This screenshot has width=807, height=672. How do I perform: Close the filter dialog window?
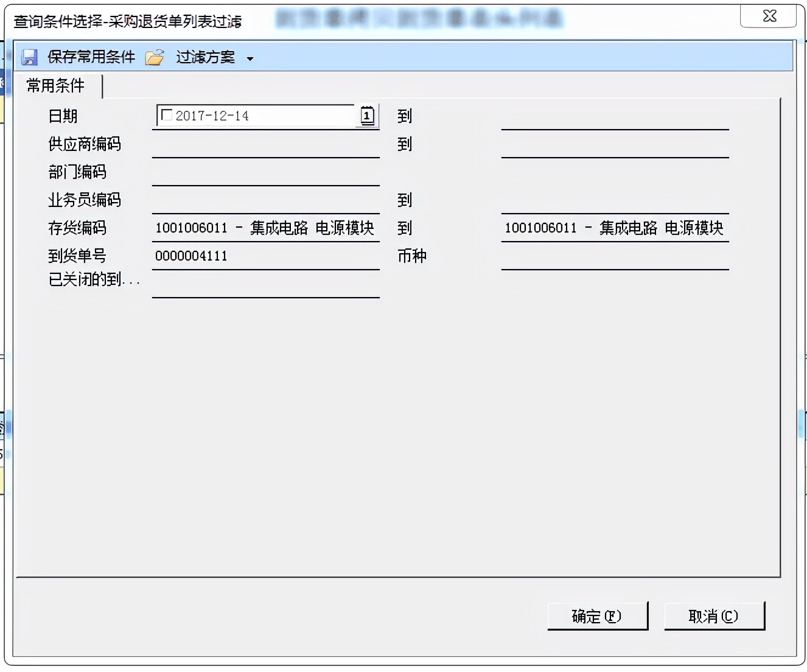[769, 16]
